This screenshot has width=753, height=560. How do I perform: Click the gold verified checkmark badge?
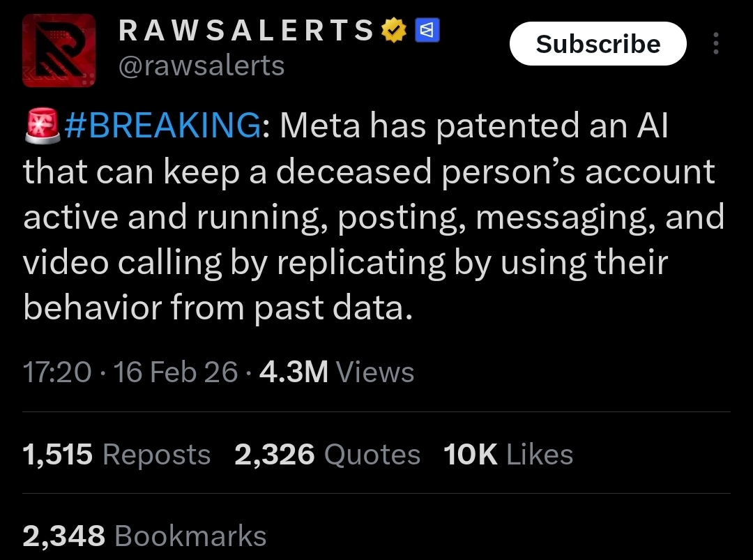[394, 29]
